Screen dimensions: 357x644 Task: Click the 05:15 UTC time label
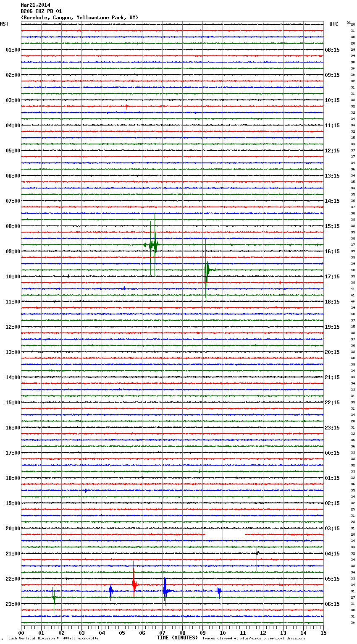(332, 579)
